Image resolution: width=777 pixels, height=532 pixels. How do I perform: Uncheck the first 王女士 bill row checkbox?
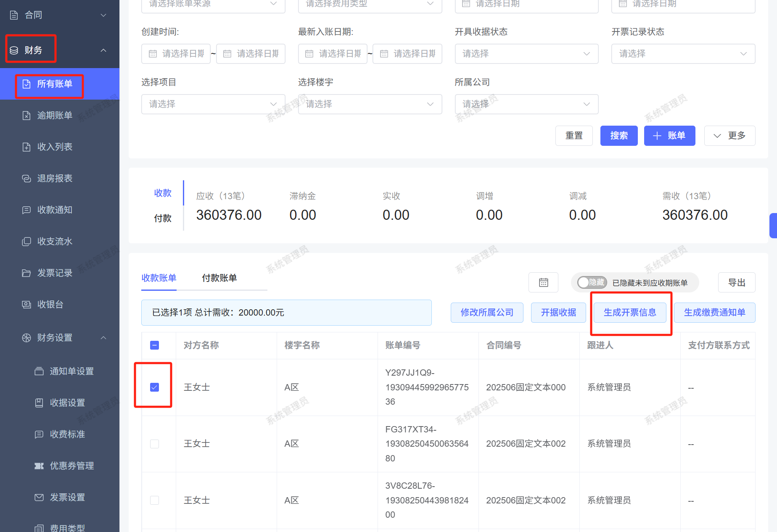[154, 387]
